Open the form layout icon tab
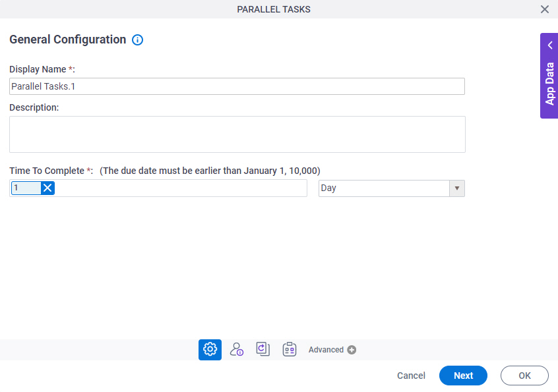The image size is (558, 392). tap(290, 349)
